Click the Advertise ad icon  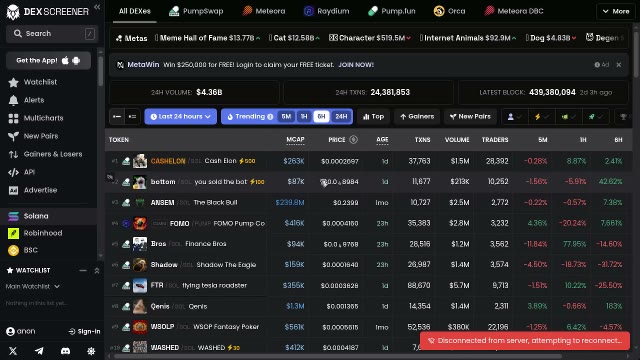pos(13,190)
